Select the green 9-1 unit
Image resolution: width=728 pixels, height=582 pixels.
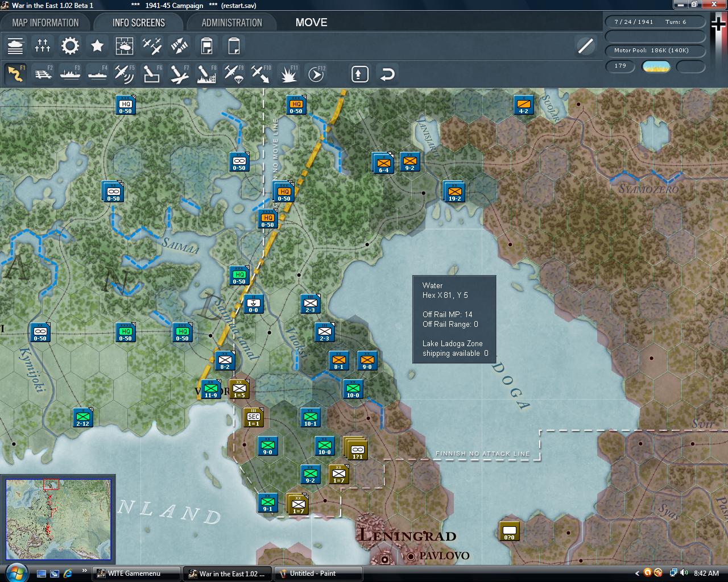tap(267, 503)
